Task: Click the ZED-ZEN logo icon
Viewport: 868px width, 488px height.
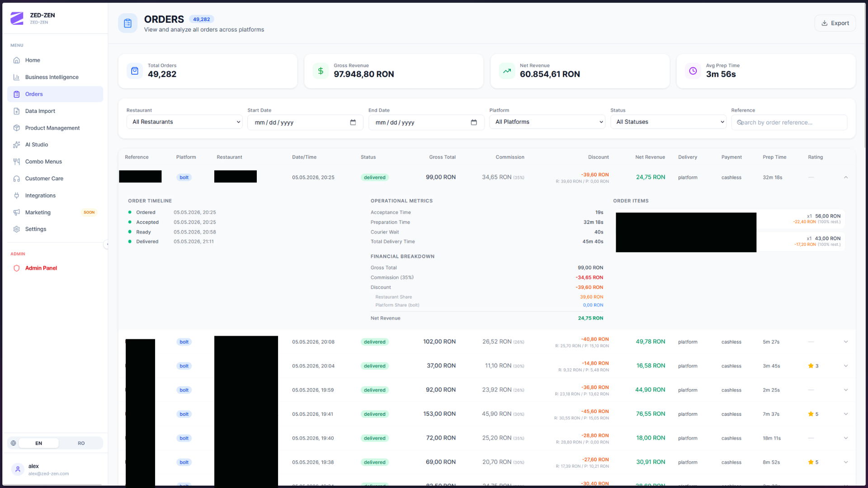Action: pyautogui.click(x=17, y=18)
